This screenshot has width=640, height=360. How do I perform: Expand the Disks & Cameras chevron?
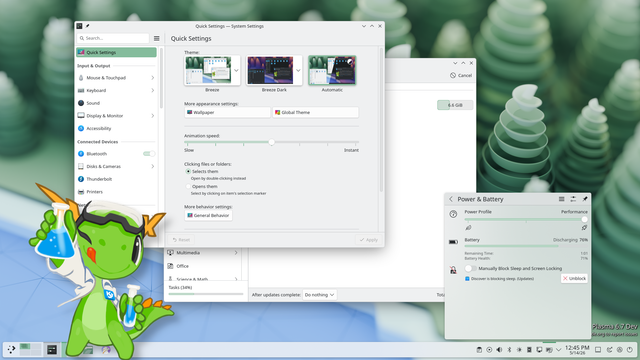click(x=153, y=166)
